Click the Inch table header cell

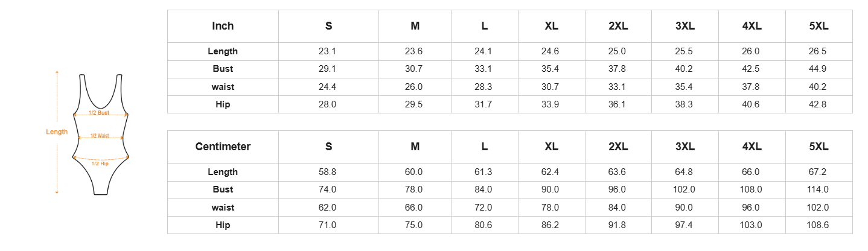223,26
